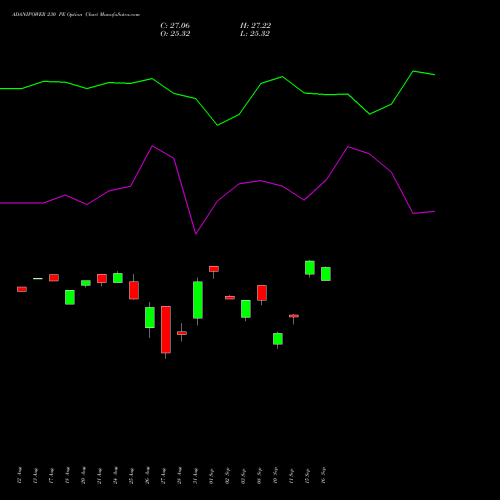Select the 01 Sep date label
This screenshot has height=500, width=500.
pyautogui.click(x=211, y=476)
